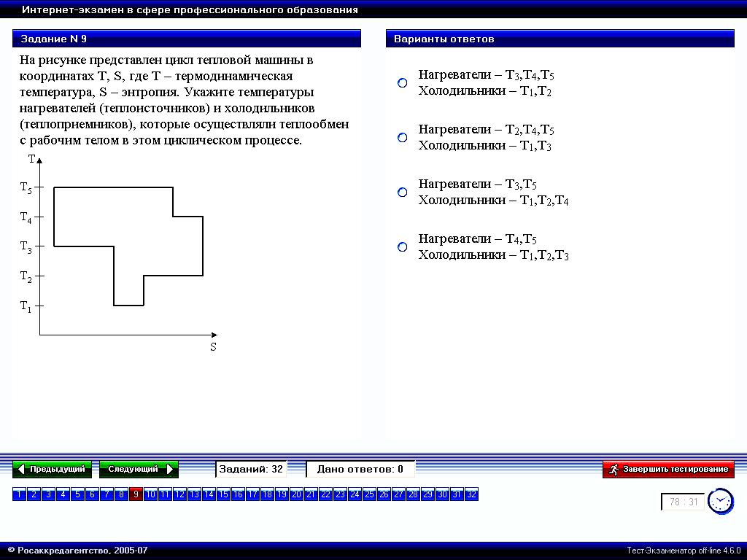Viewport: 747px width, 560px height.
Task: Click the timer field showing 78 : 31
Action: (683, 502)
